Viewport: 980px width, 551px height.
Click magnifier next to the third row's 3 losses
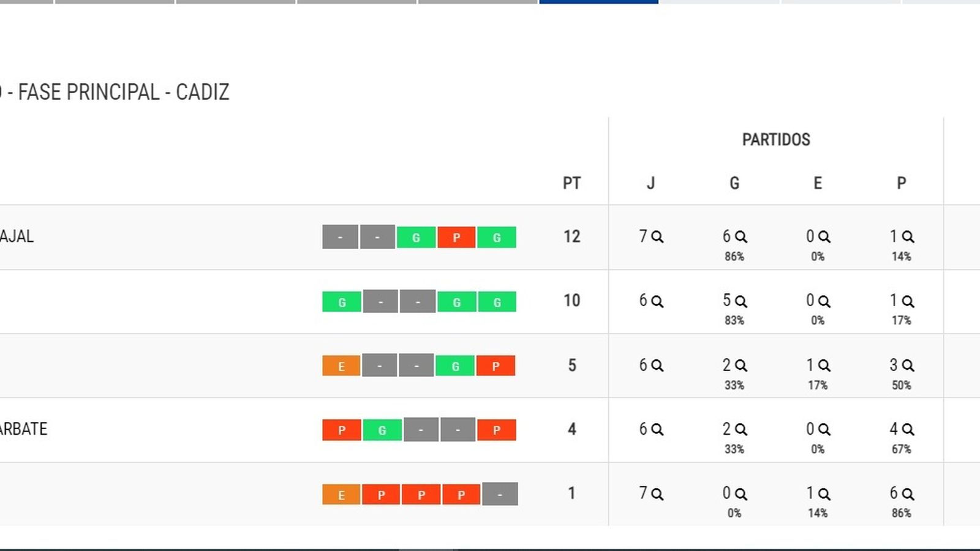click(909, 365)
